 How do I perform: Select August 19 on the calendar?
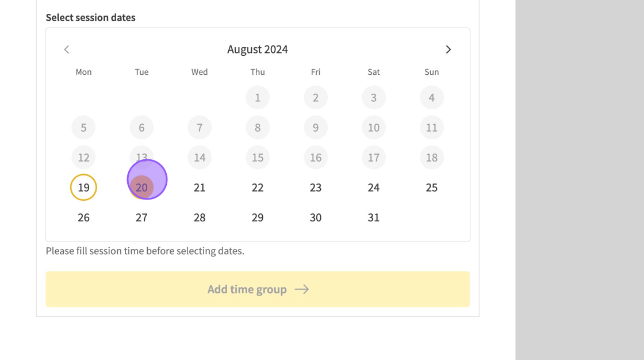[83, 187]
